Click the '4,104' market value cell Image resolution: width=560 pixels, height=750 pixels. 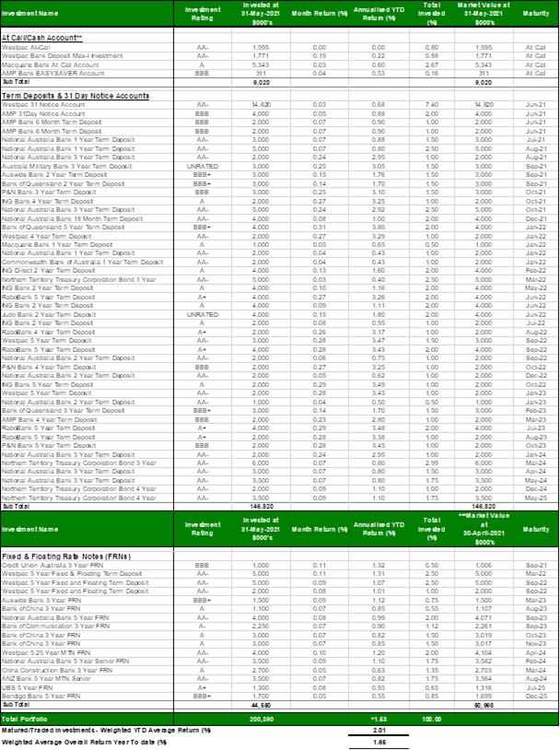pos(484,653)
